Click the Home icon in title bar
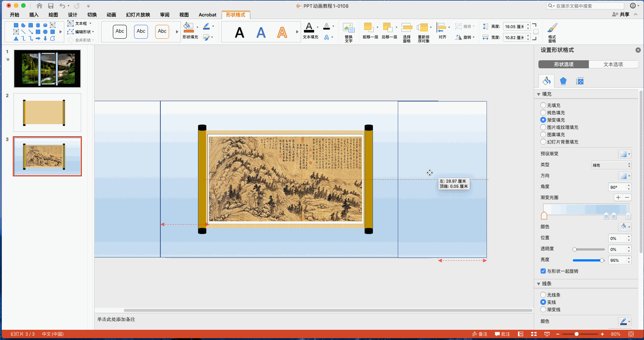This screenshot has width=644, height=340. (39, 6)
